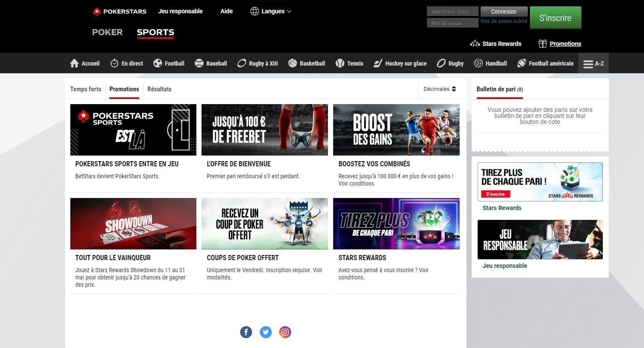Open the Promotions text link in header
Screen dimensions: 644x348
[566, 44]
